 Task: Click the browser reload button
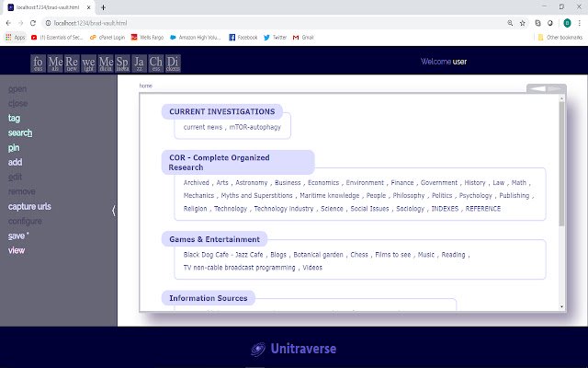pyautogui.click(x=33, y=23)
